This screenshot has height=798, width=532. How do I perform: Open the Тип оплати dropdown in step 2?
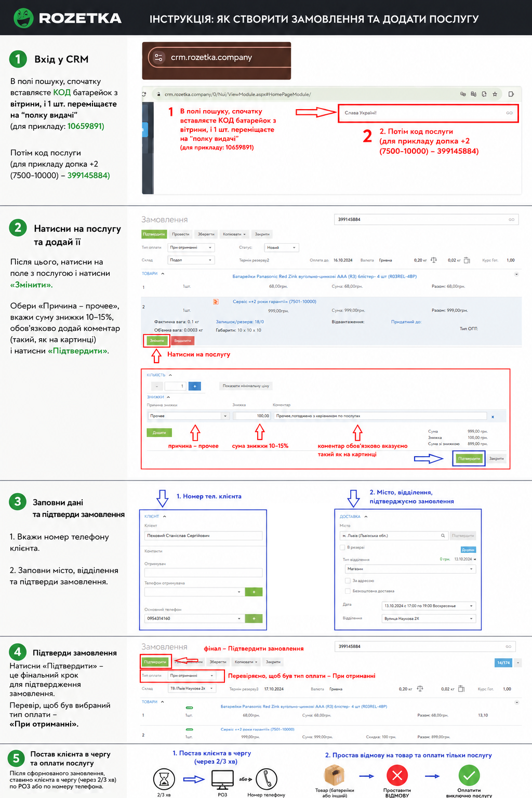191,247
